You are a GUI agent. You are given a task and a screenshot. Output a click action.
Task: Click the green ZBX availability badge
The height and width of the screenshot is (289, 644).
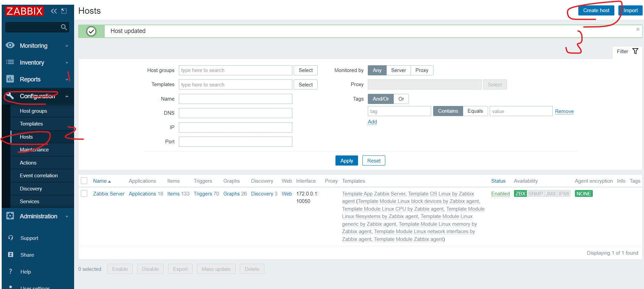[520, 194]
